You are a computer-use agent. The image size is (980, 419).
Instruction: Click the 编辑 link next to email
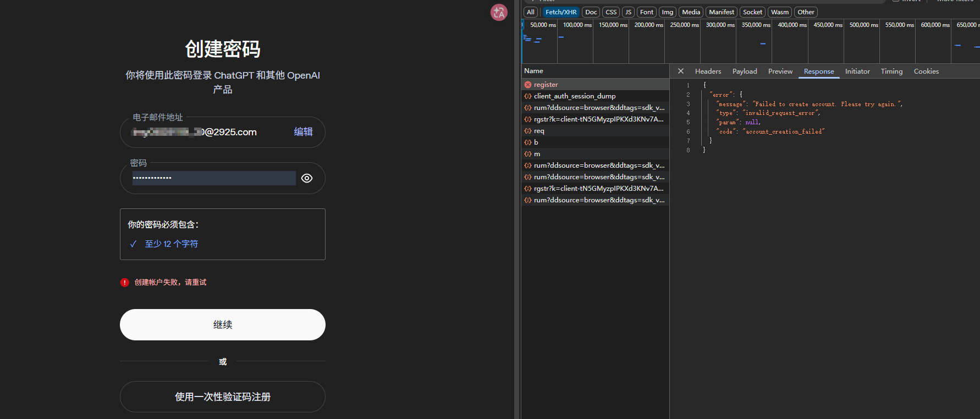pyautogui.click(x=303, y=132)
